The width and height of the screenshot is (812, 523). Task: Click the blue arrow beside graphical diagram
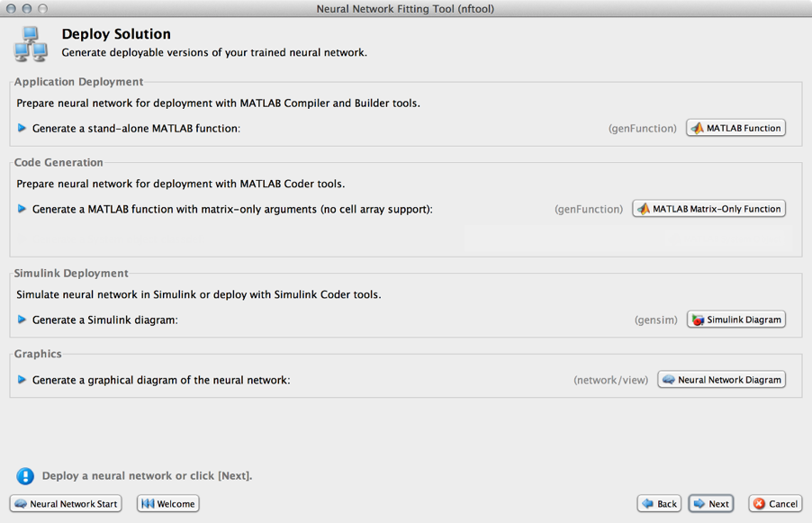tap(23, 380)
